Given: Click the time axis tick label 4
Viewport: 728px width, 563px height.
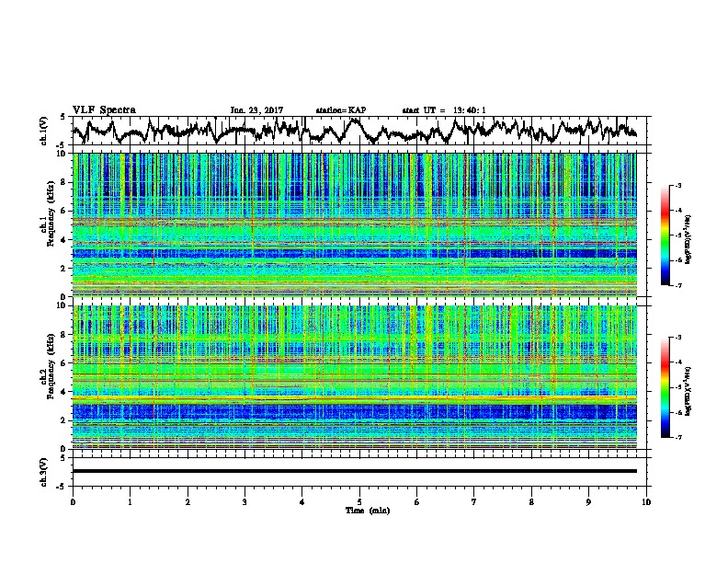Looking at the screenshot, I should 302,502.
